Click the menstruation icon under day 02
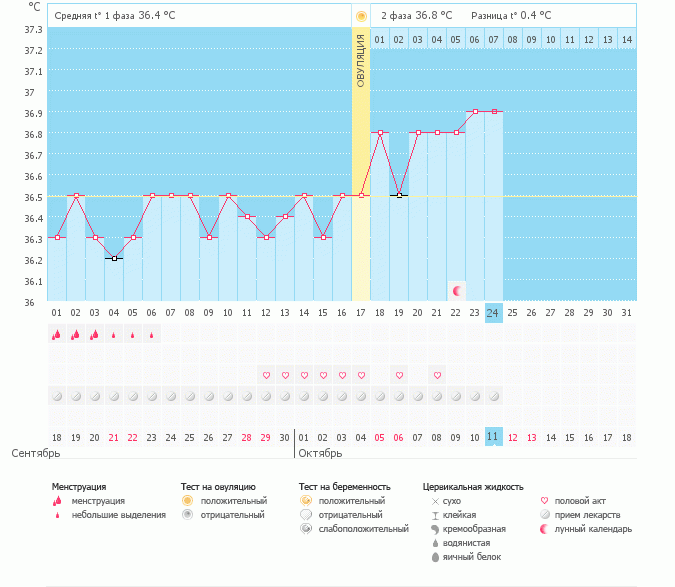 coord(75,334)
